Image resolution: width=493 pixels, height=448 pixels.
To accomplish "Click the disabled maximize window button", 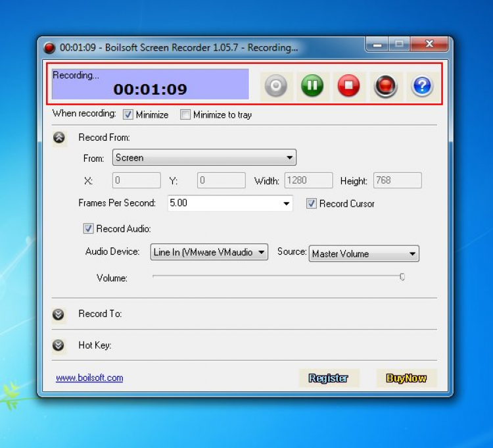I will [399, 44].
